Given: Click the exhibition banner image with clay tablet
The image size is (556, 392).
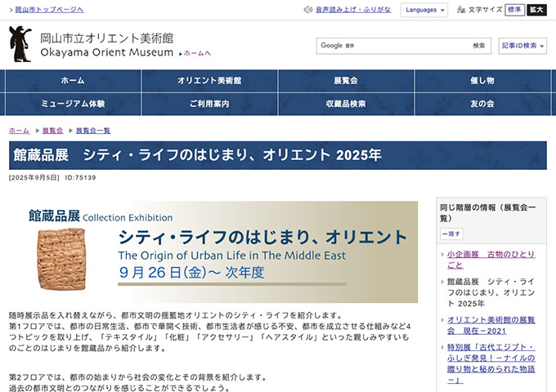Looking at the screenshot, I should click(x=213, y=252).
